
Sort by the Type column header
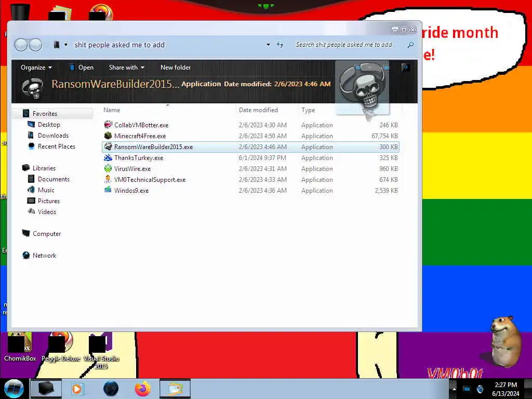[308, 110]
